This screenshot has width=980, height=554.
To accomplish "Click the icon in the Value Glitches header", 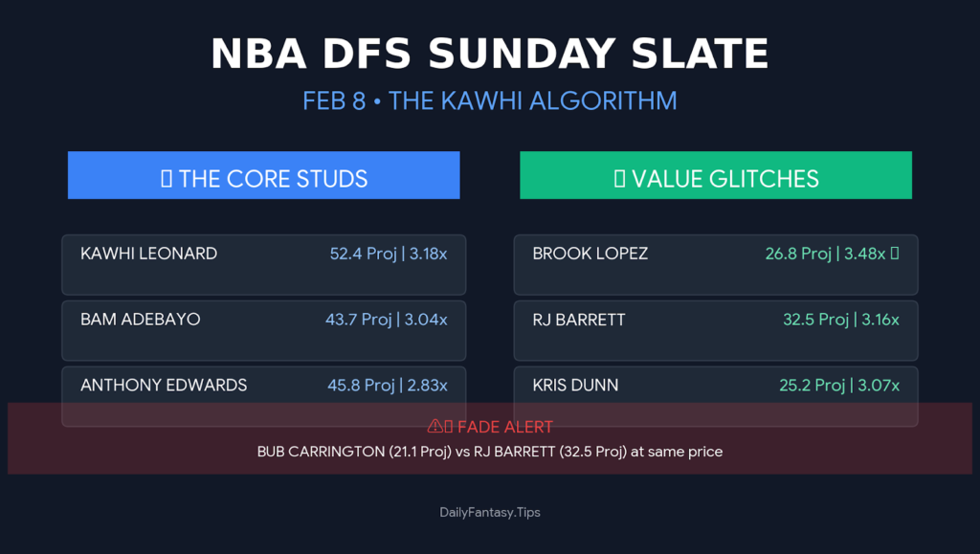I will (x=619, y=179).
